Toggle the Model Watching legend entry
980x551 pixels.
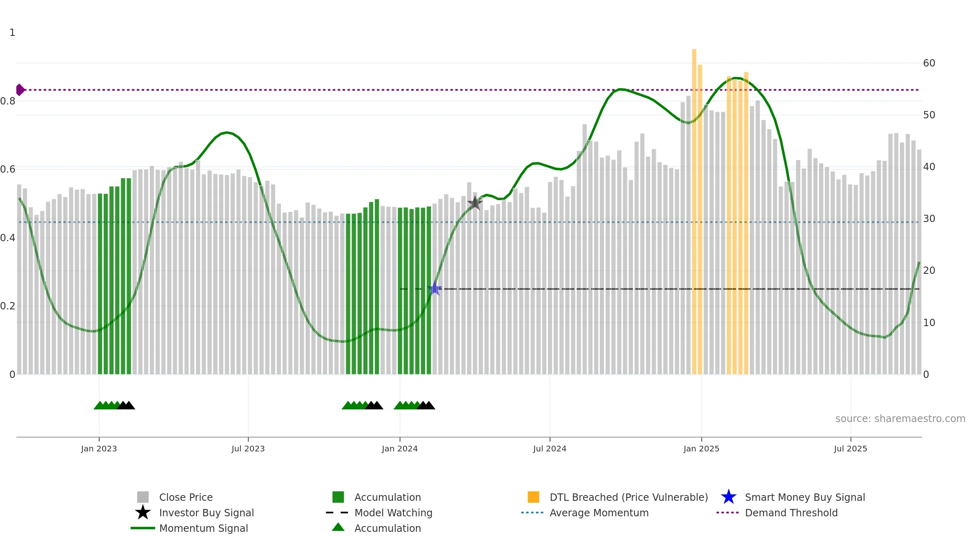pos(379,513)
